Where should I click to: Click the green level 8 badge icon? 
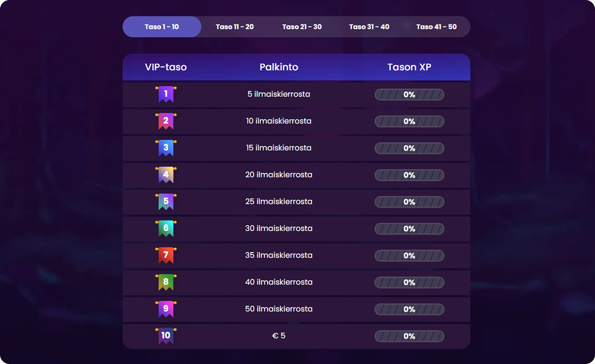pyautogui.click(x=166, y=282)
